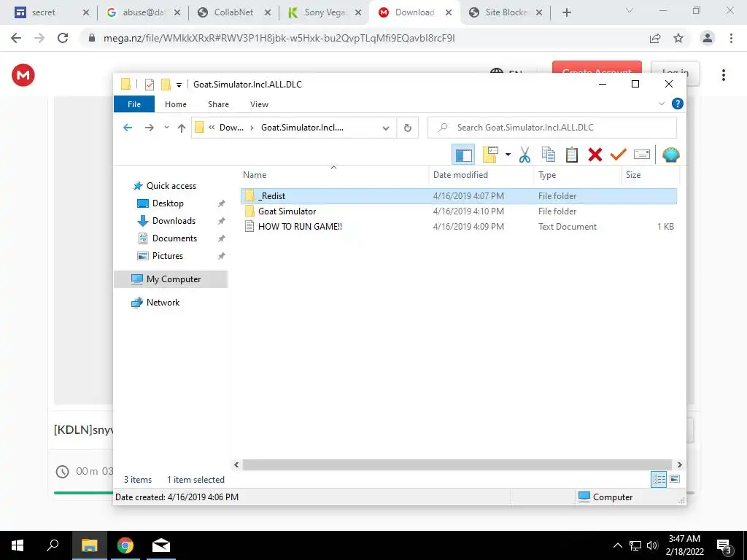747x560 pixels.
Task: Open the new folder icon's dropdown arrow
Action: tap(508, 155)
